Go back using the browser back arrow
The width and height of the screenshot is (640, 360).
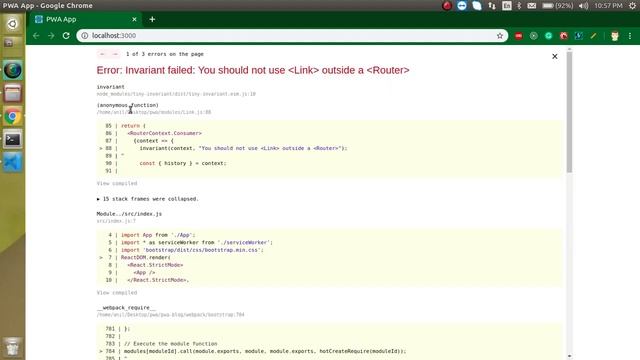[x=36, y=36]
